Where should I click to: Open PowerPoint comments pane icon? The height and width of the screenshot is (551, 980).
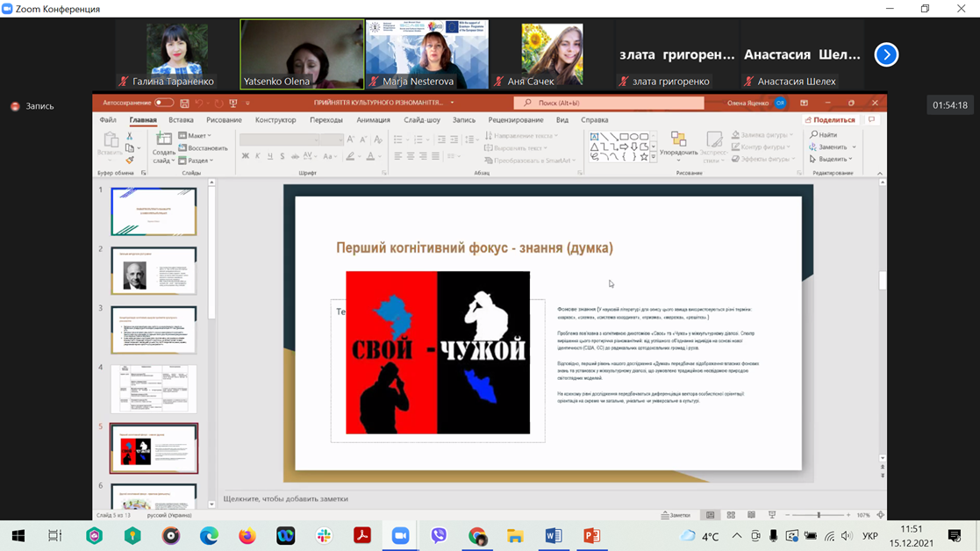click(871, 120)
